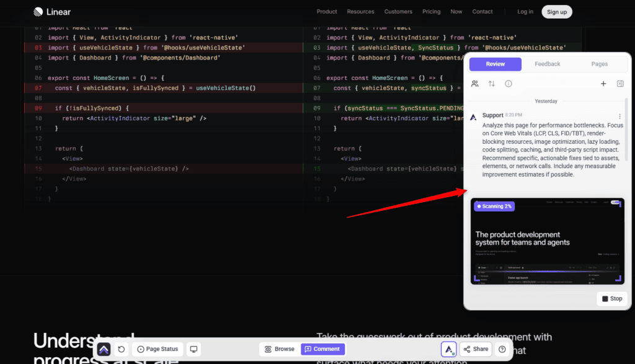Click the purple double-chevron logo in bottom toolbar
635x364 pixels.
coord(104,349)
